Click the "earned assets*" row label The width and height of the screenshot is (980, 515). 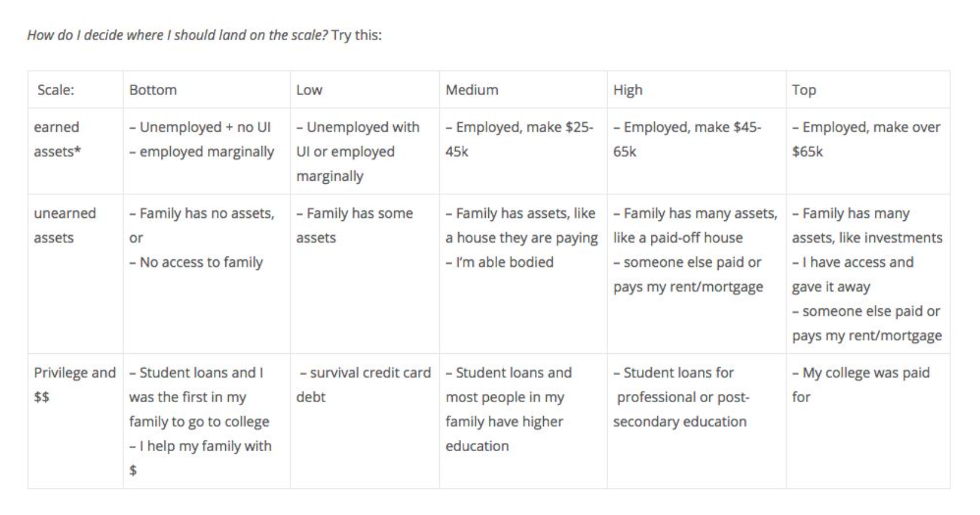[57, 139]
